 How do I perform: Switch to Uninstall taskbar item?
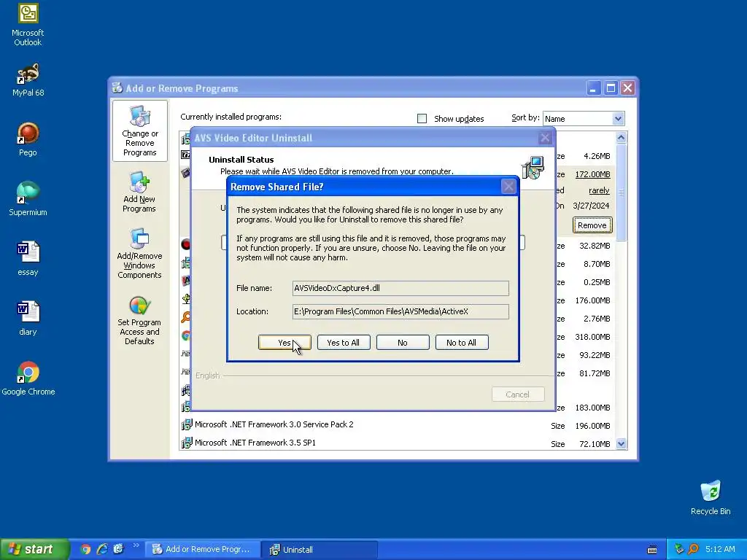click(321, 550)
